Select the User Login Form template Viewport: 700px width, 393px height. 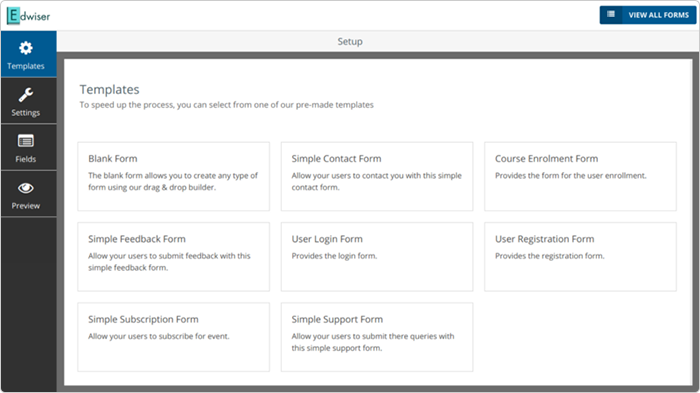377,257
